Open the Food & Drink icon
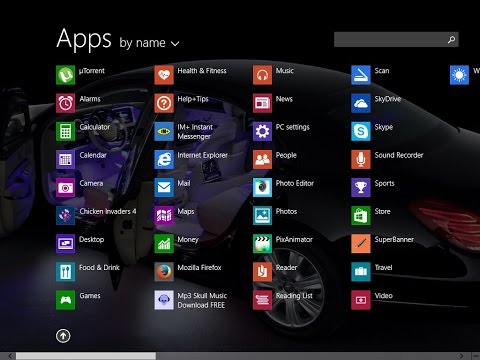 coord(65,272)
